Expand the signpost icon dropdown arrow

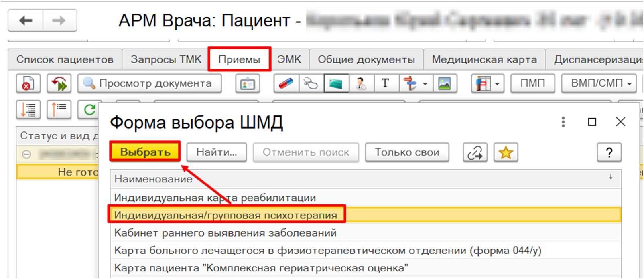[425, 84]
